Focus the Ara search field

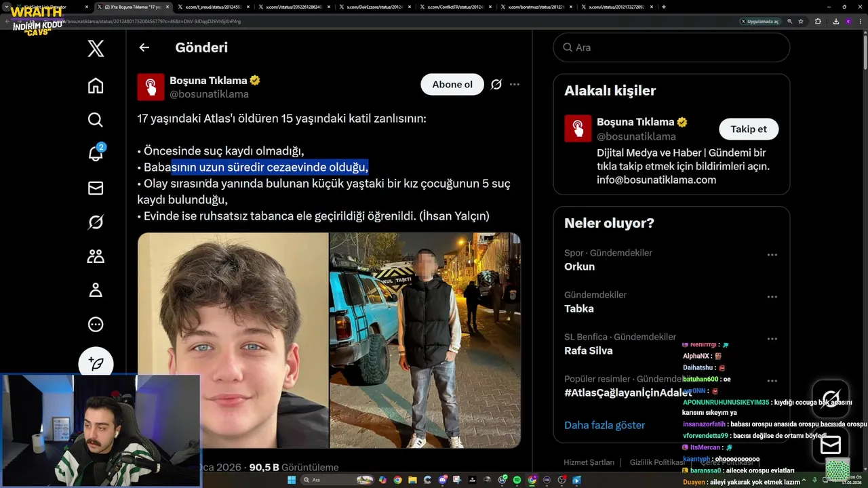[671, 47]
